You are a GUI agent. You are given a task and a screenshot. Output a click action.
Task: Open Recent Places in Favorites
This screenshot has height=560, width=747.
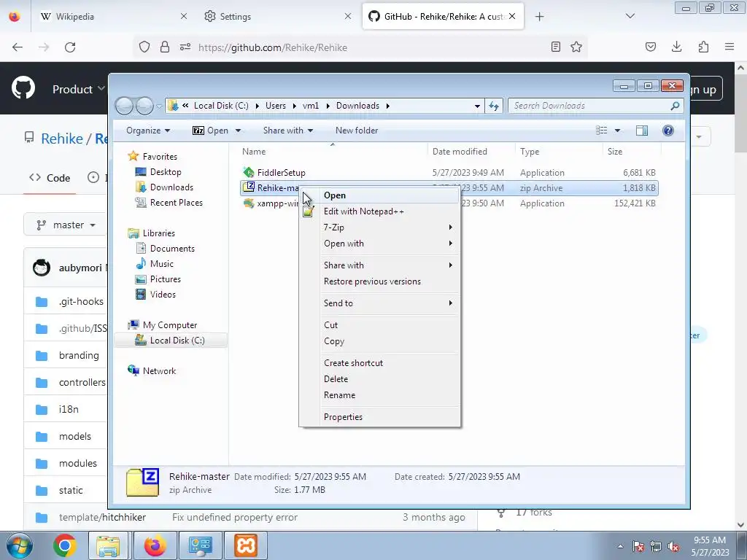click(x=177, y=203)
